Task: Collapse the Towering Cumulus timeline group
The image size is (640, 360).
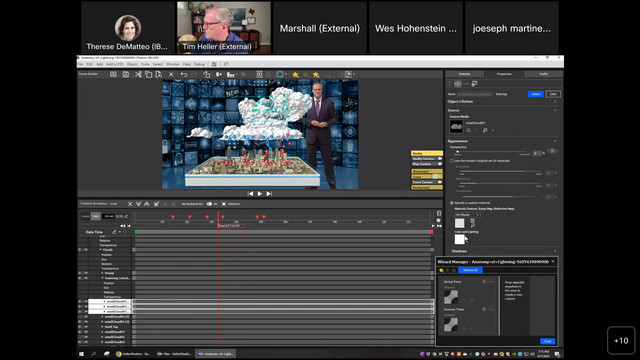Action: point(102,278)
